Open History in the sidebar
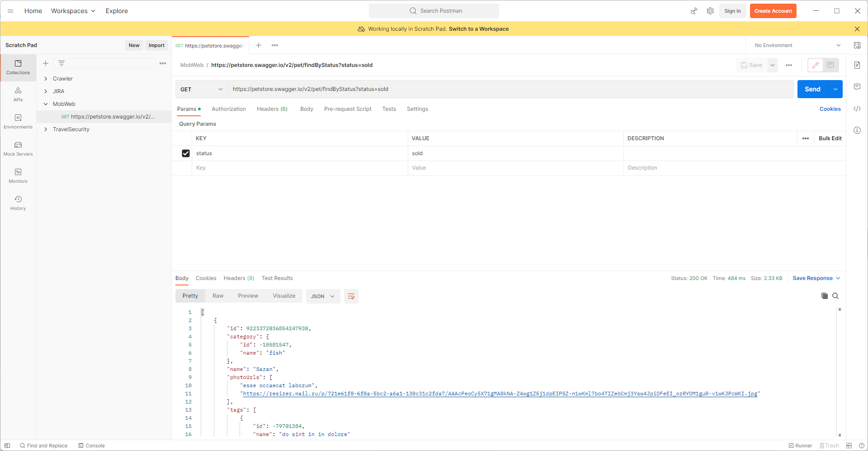Image resolution: width=868 pixels, height=451 pixels. pyautogui.click(x=18, y=203)
